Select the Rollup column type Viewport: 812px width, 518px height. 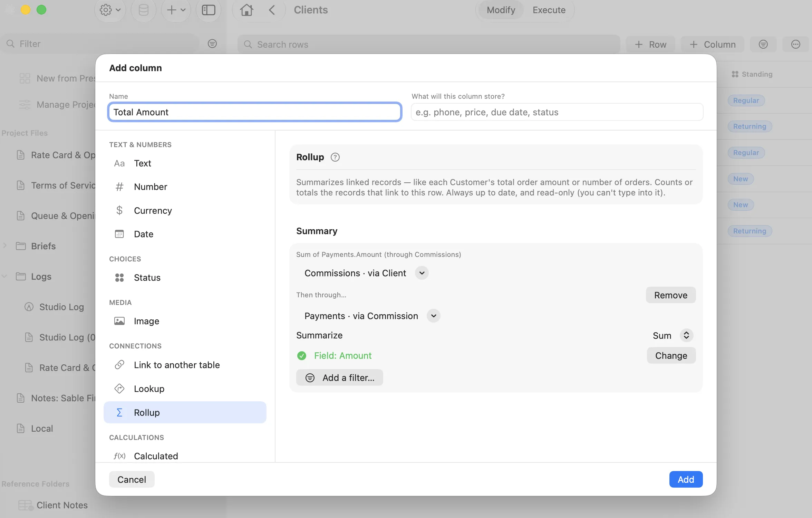[x=185, y=412]
